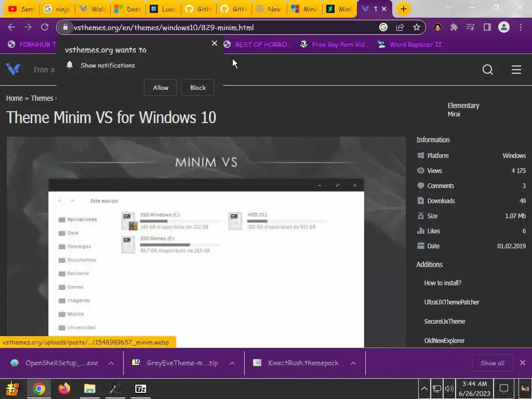Go to Themes breadcrumb
Screen dimensions: 532x399
(42, 98)
